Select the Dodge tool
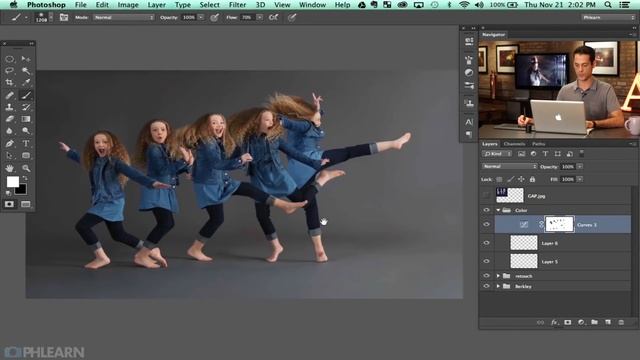640x360 pixels. click(26, 131)
